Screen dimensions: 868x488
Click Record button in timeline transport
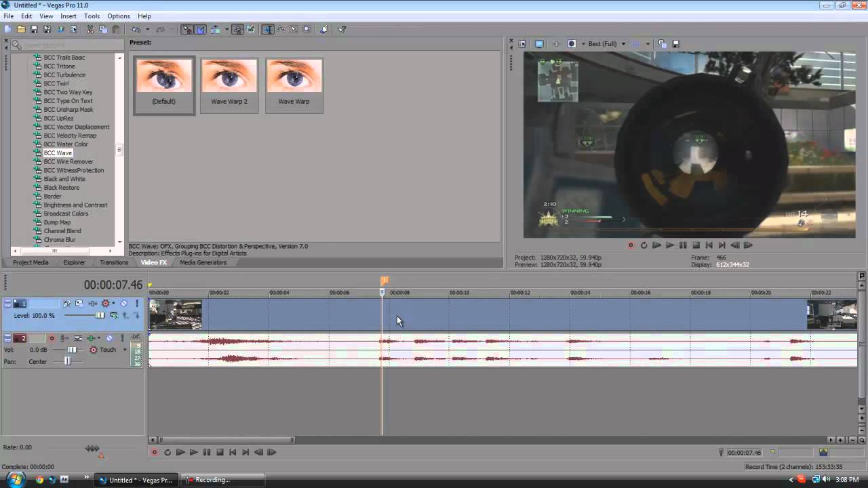155,452
